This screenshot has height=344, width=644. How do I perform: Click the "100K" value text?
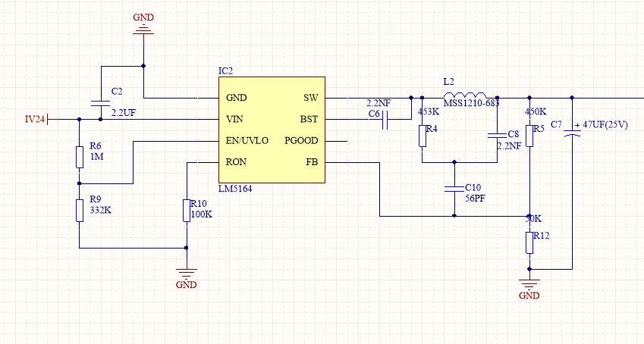tap(202, 214)
